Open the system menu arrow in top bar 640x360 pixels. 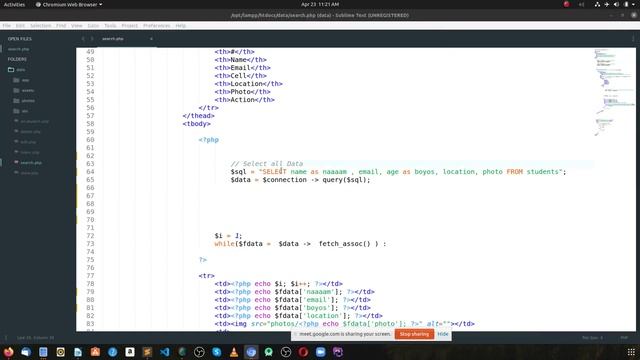[633, 4]
